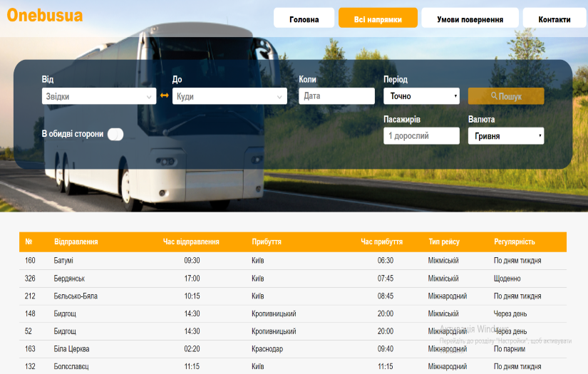The height and width of the screenshot is (374, 588).
Task: Click Через день in route 148 row
Action: (510, 313)
